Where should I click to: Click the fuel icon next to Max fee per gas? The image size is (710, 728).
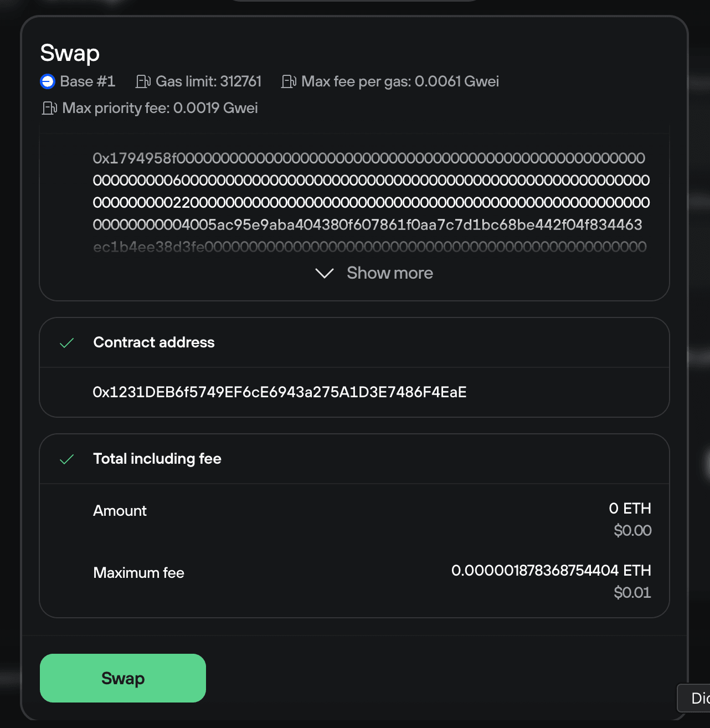pos(289,81)
